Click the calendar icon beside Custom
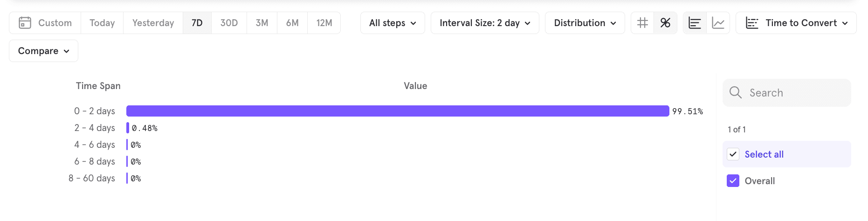 [x=25, y=23]
